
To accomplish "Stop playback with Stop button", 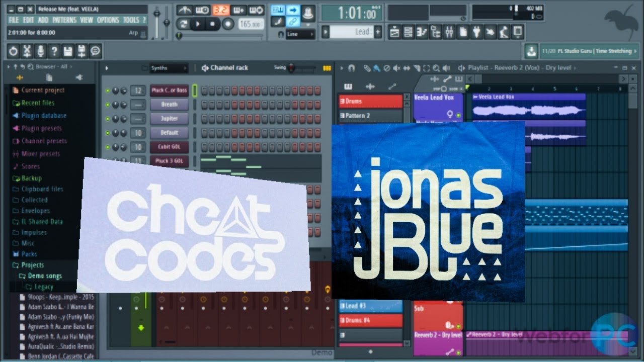I will pyautogui.click(x=213, y=24).
